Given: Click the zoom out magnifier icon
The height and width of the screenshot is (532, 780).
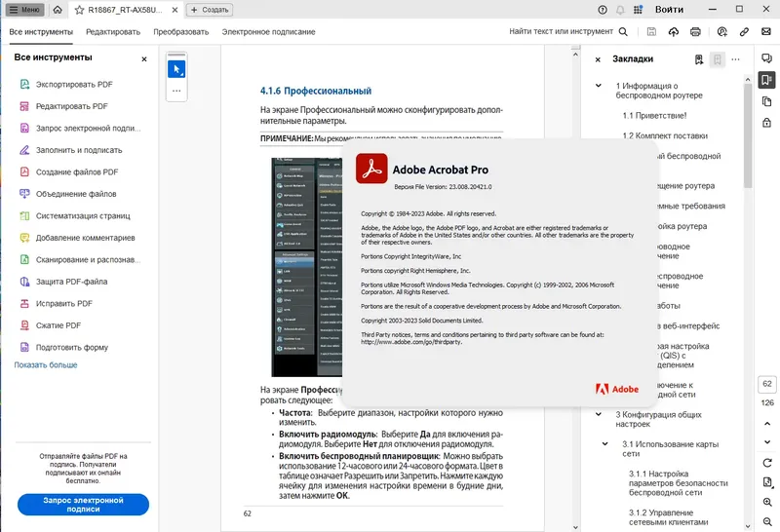Looking at the screenshot, I should [767, 521].
